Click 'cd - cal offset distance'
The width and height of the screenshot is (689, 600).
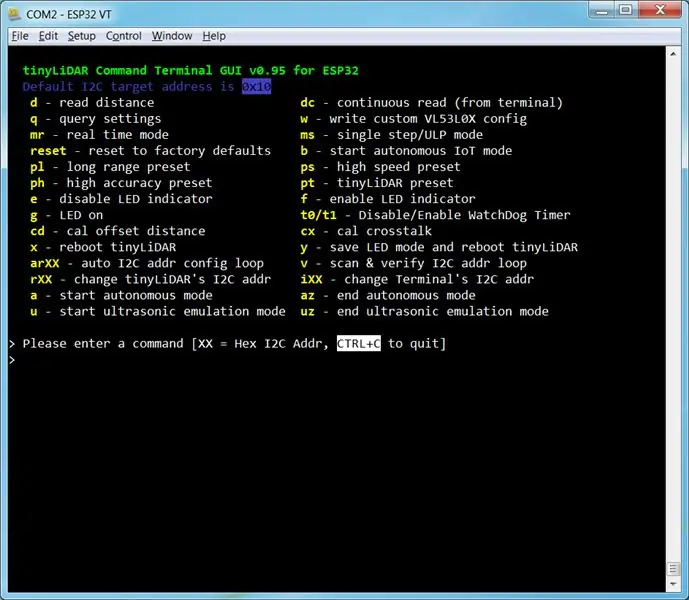(117, 231)
